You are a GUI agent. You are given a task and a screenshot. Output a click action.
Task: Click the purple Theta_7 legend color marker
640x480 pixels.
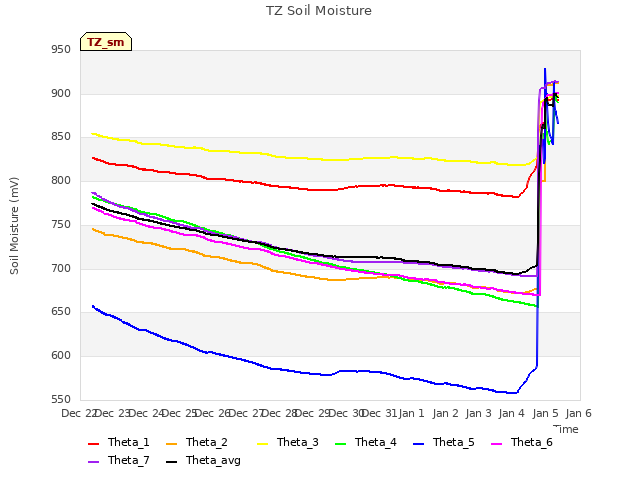(93, 462)
